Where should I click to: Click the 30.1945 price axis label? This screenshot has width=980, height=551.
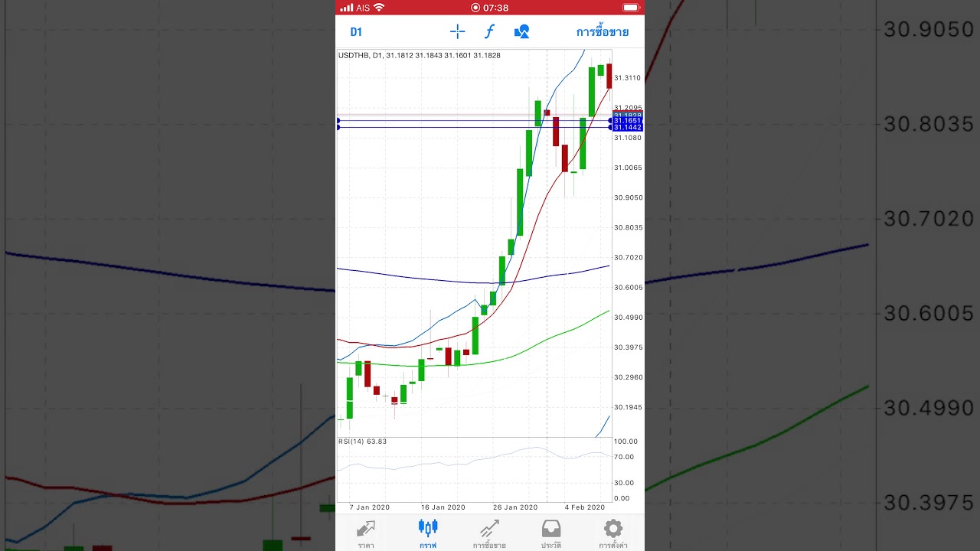pyautogui.click(x=628, y=407)
